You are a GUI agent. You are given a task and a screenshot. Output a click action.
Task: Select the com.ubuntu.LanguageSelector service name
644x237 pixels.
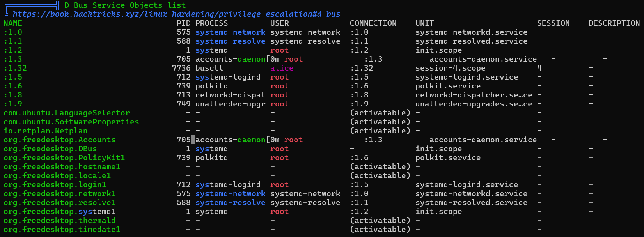click(67, 113)
